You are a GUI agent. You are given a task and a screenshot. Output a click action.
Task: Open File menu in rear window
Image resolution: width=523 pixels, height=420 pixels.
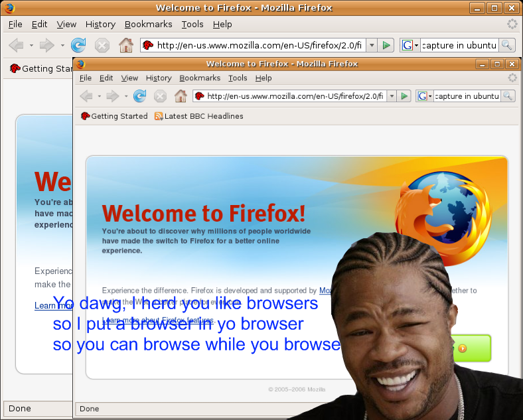pos(15,25)
